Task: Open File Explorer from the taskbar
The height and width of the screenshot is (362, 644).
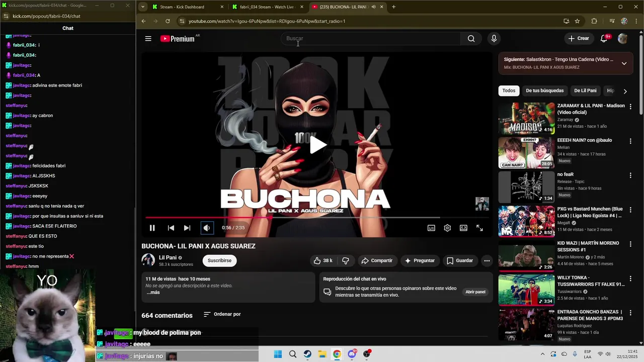Action: pyautogui.click(x=322, y=354)
